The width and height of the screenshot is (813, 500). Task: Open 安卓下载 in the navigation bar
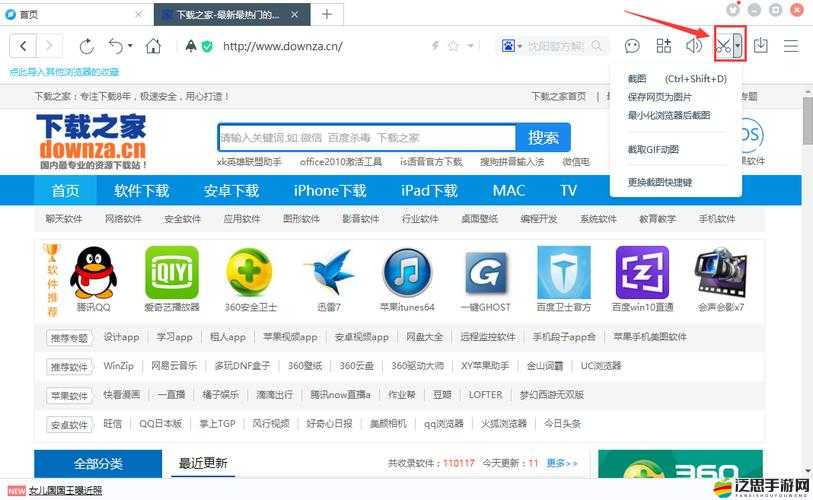pyautogui.click(x=231, y=190)
